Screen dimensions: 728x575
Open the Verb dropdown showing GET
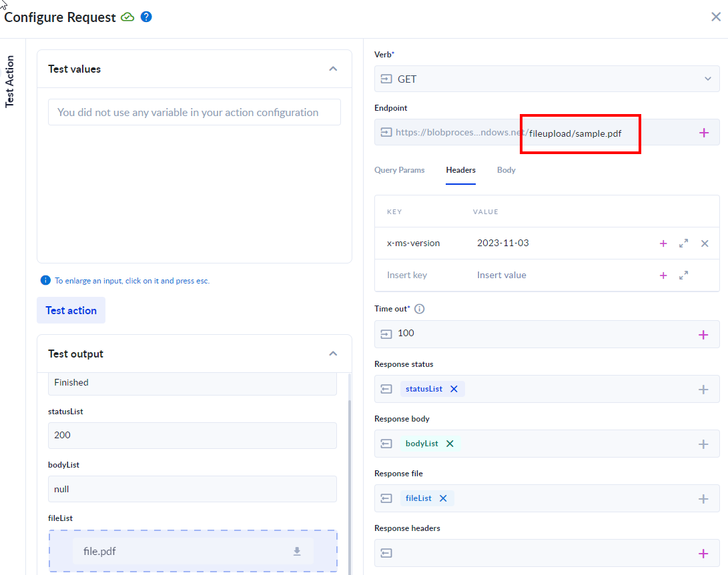(707, 79)
